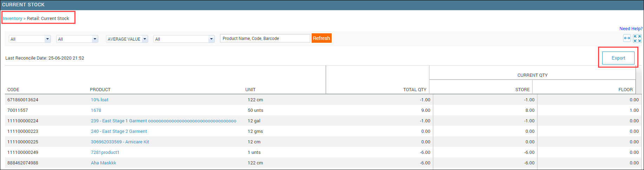Open product 7281product1
644x170 pixels.
[105, 152]
